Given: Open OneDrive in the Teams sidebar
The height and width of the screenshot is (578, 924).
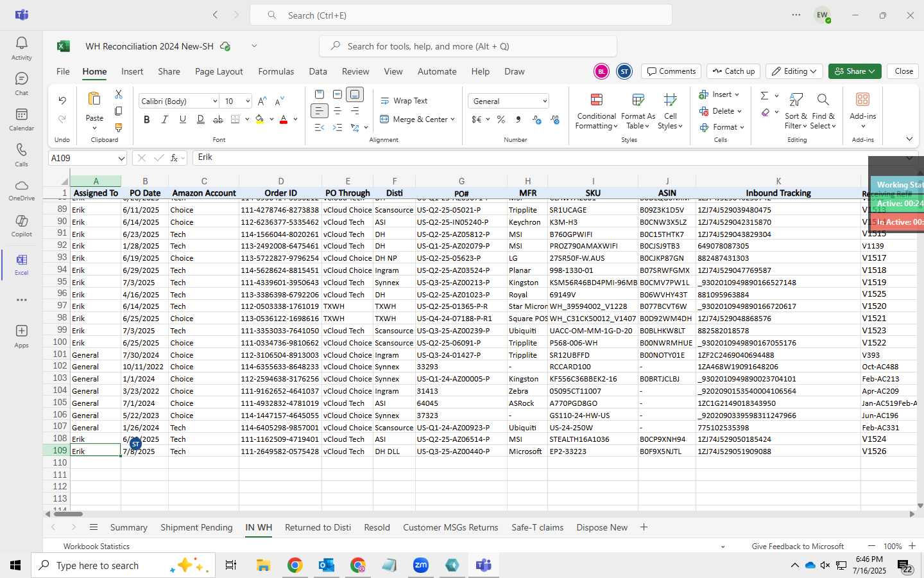Looking at the screenshot, I should (21, 190).
